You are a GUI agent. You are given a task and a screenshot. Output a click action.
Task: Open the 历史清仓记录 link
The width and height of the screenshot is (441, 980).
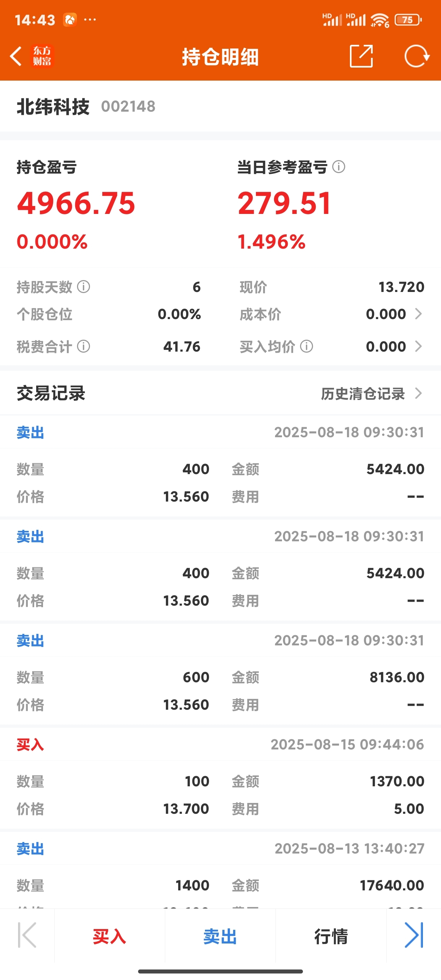pyautogui.click(x=363, y=394)
